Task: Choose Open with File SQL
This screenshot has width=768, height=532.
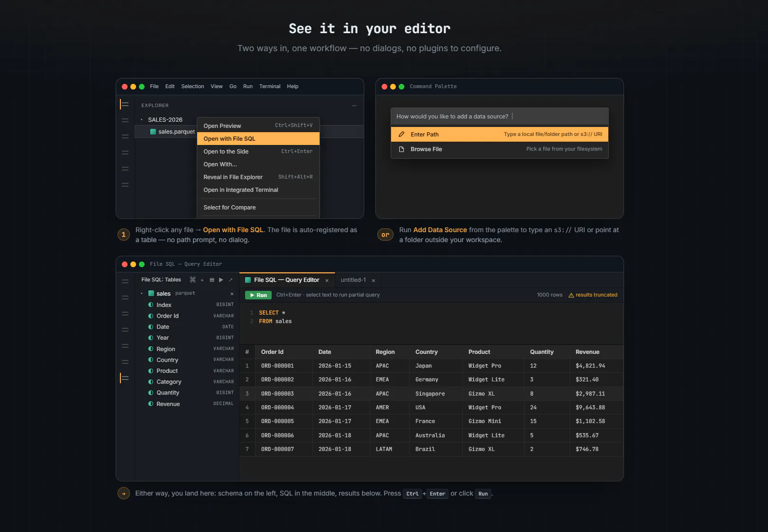Action: pos(258,139)
